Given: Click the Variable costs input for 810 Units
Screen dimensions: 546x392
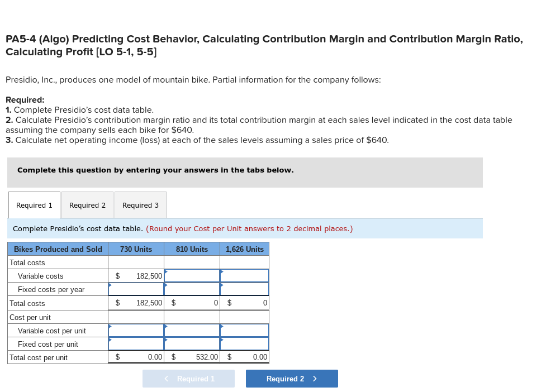Looking at the screenshot, I should 192,276.
